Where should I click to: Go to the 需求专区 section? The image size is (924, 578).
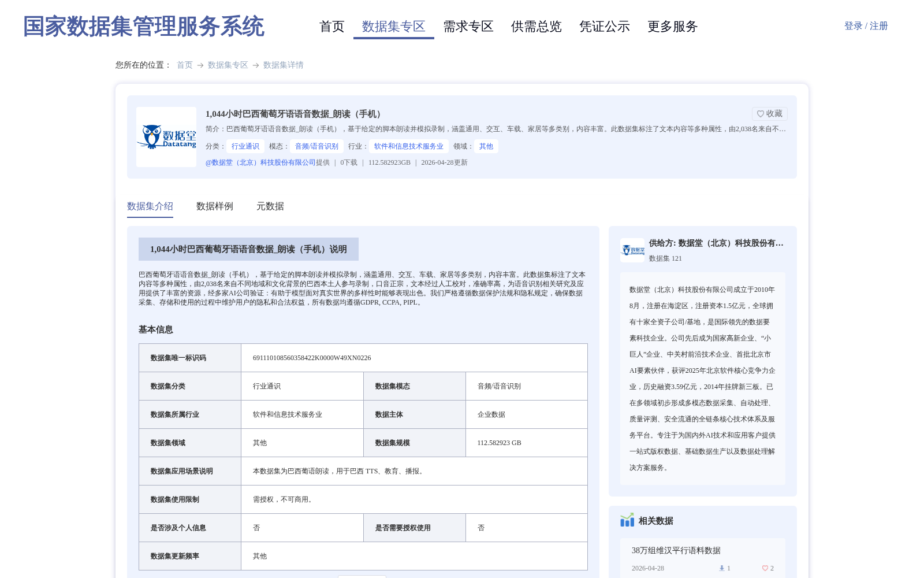pyautogui.click(x=468, y=27)
